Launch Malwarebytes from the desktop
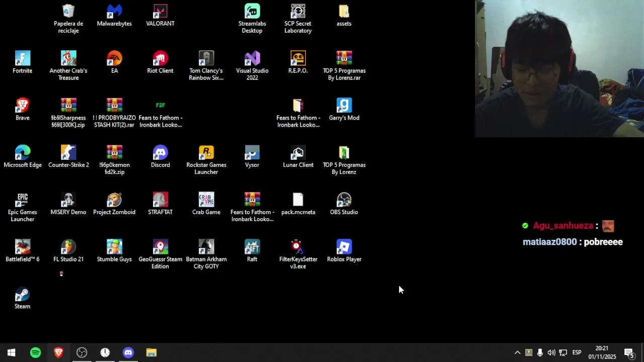 (114, 15)
